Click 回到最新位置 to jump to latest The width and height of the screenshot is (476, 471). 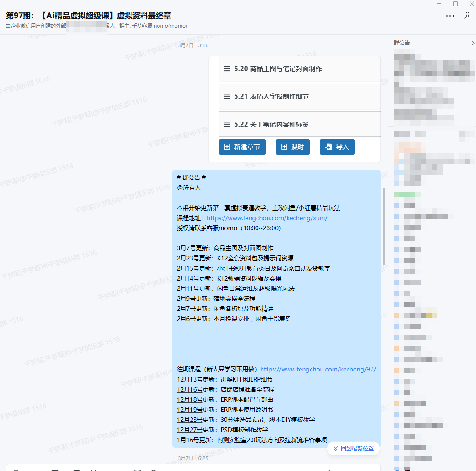(x=353, y=449)
